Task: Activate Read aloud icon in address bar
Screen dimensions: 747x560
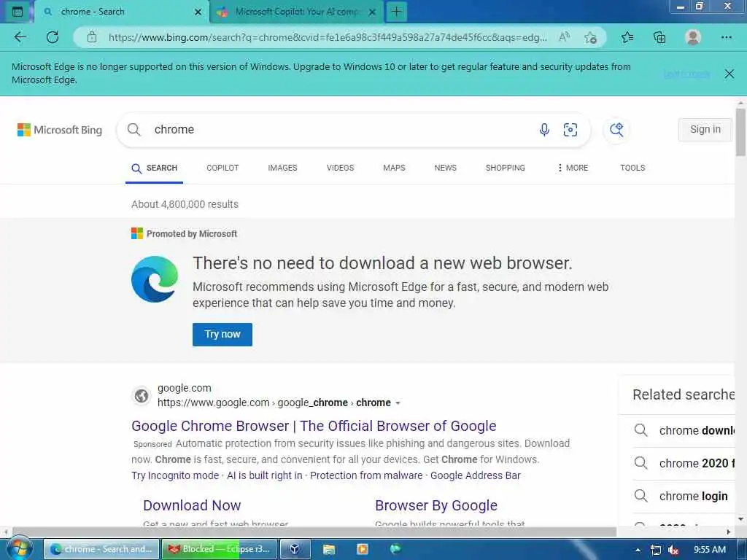Action: 564,37
